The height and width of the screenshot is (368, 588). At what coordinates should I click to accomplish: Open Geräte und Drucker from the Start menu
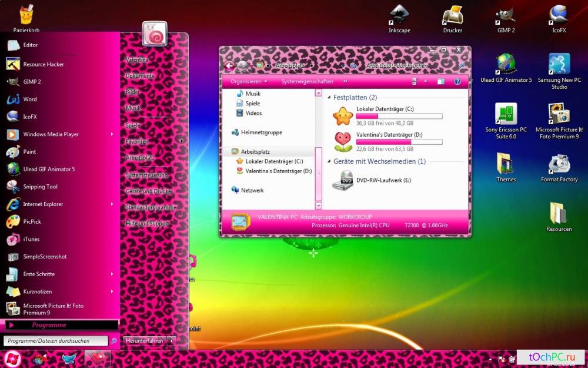[x=149, y=191]
